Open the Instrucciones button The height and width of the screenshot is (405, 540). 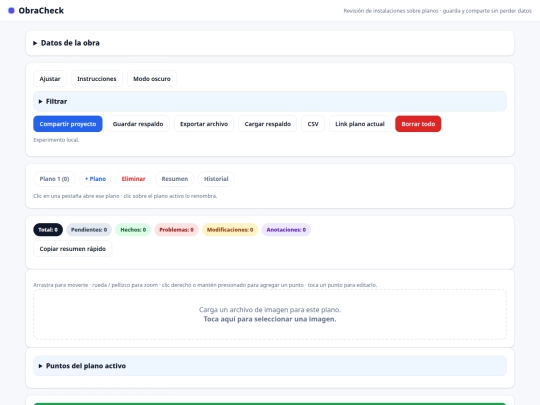tap(97, 79)
